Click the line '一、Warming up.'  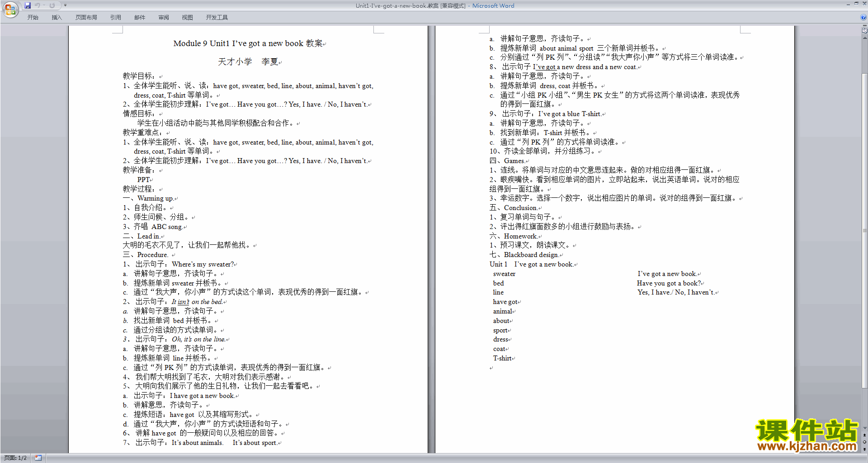coord(148,198)
